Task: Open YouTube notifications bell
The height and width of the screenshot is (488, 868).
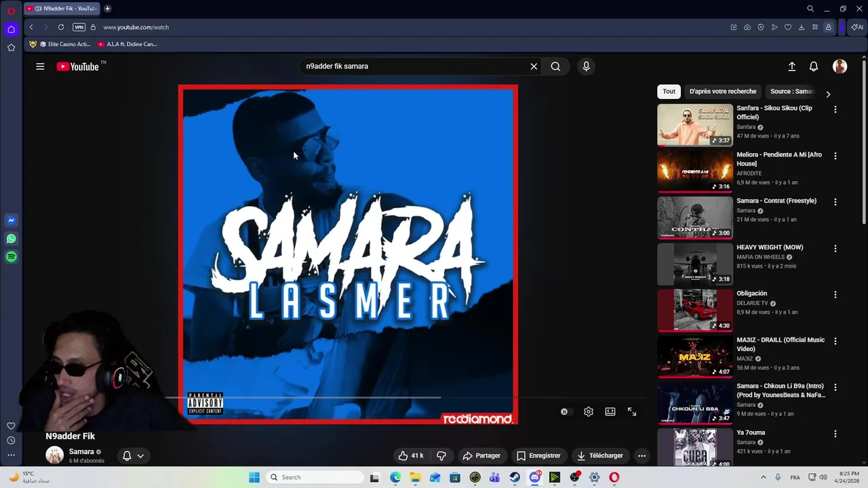Action: (814, 66)
